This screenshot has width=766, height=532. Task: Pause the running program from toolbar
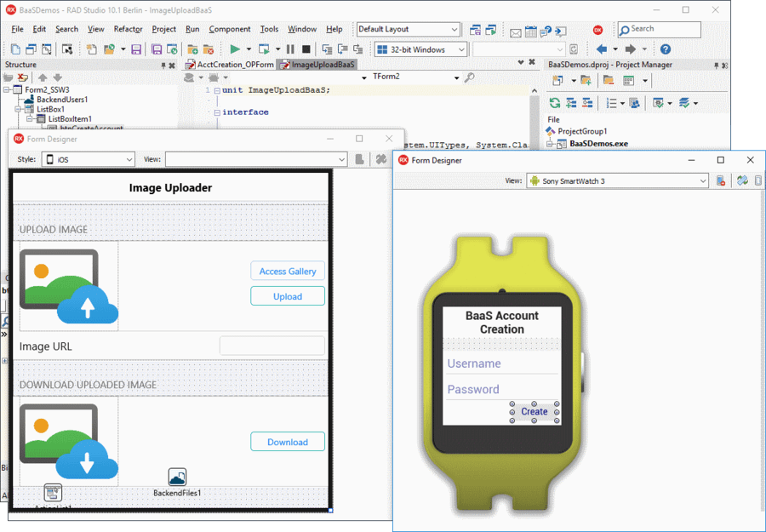(291, 49)
